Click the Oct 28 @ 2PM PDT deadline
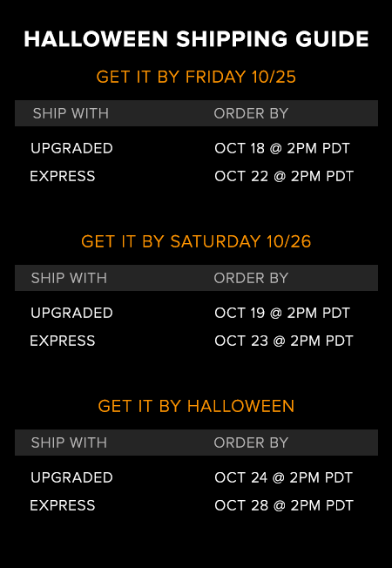 coord(284,505)
